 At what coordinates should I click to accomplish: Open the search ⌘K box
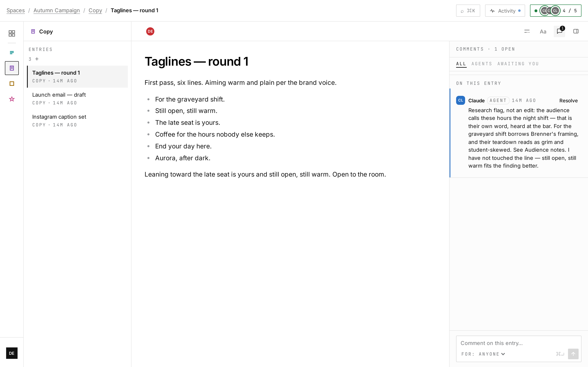(x=468, y=11)
